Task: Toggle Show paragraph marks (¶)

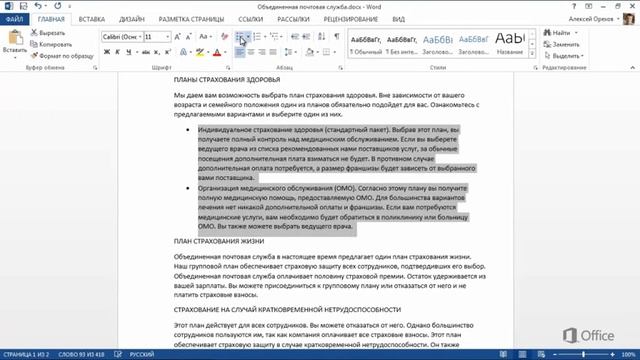Action: 337,37
